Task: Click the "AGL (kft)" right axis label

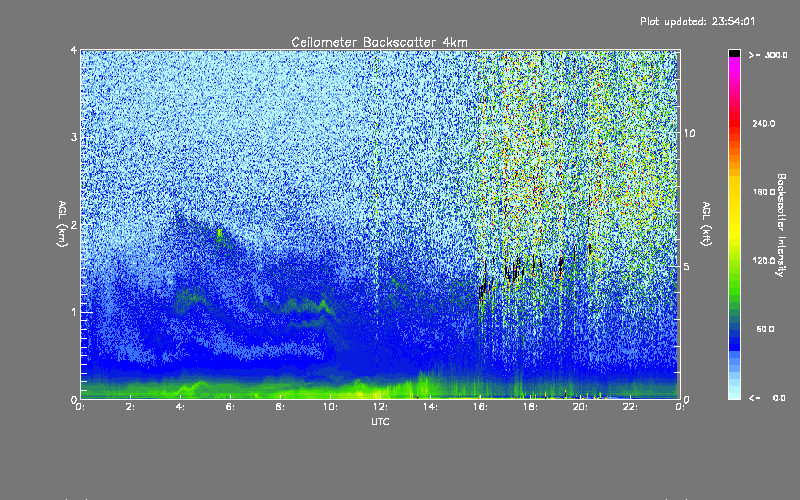Action: 706,224
